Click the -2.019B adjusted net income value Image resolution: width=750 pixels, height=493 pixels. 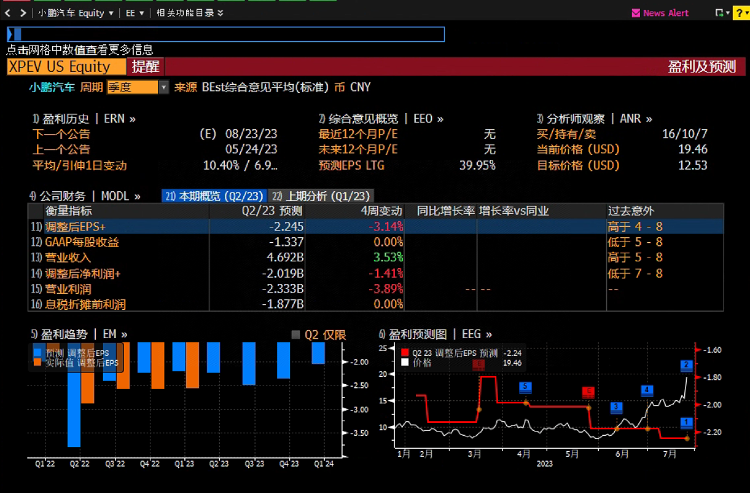click(283, 274)
